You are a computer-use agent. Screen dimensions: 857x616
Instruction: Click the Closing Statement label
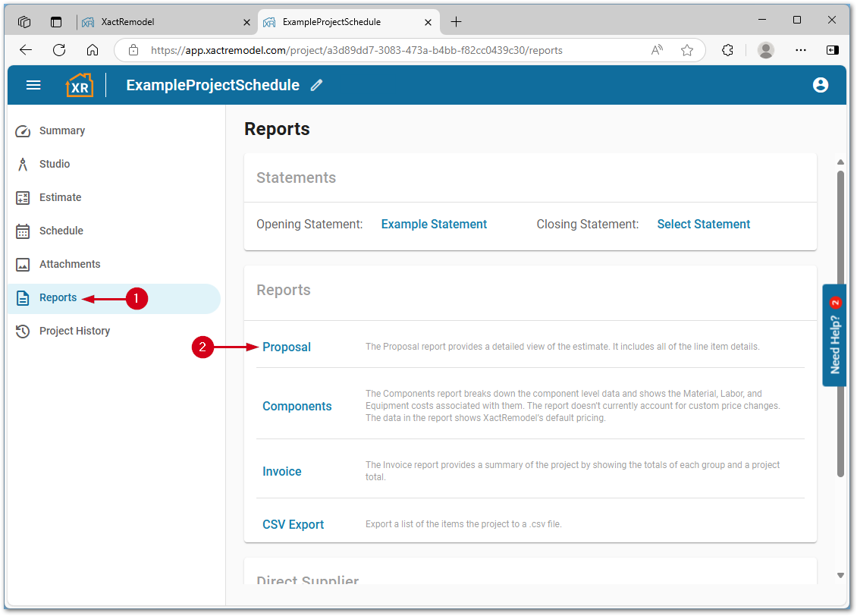pos(588,224)
